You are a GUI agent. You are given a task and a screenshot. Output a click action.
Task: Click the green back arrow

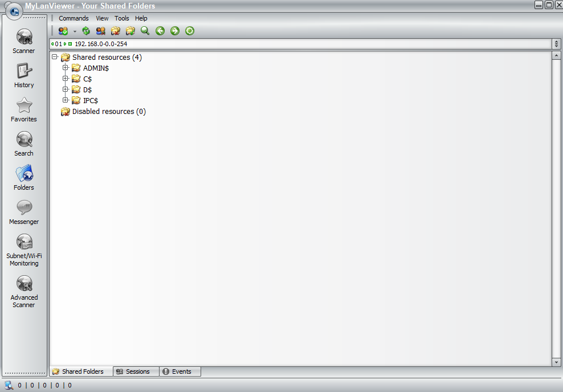click(x=160, y=31)
